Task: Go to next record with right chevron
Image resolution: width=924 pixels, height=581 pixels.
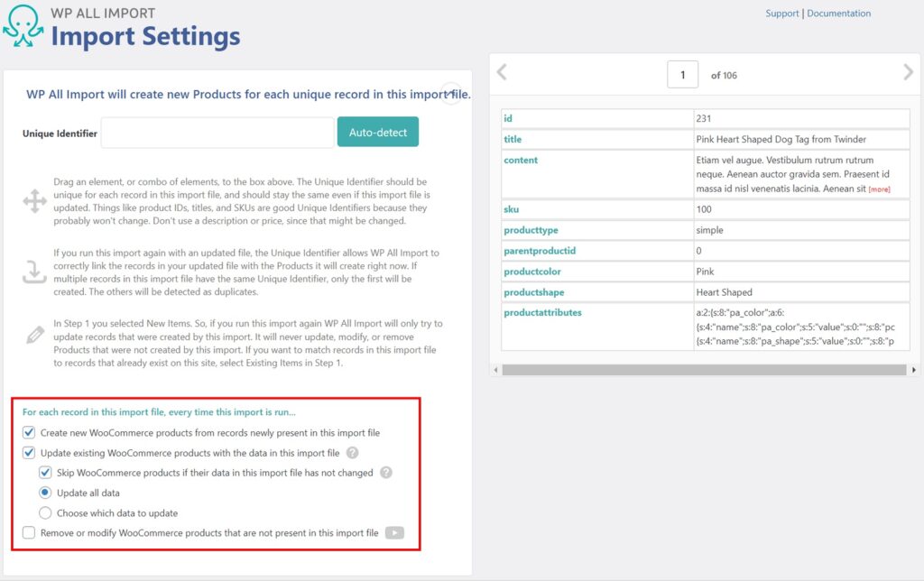Action: (x=910, y=75)
